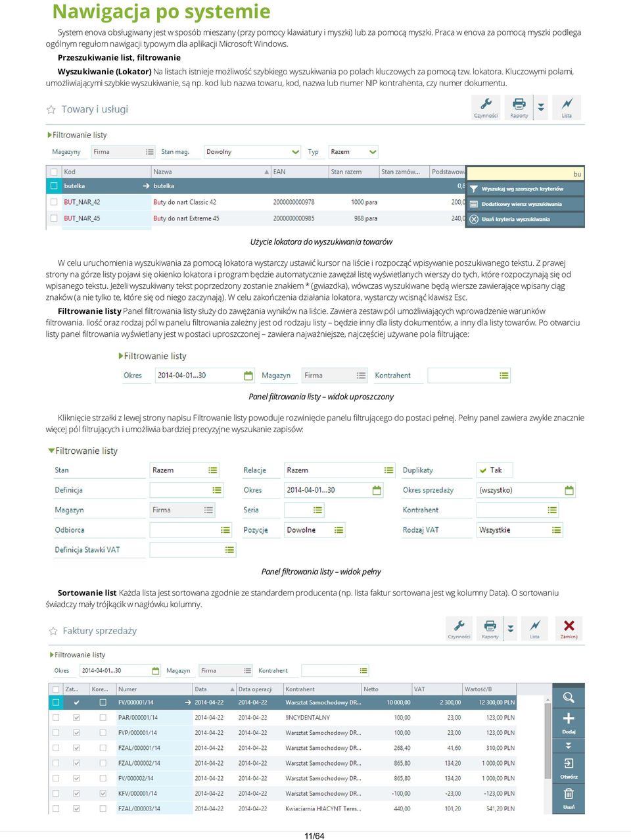
Task: Select the '!INCYDENTALNY' contractor cell
Action: click(308, 718)
